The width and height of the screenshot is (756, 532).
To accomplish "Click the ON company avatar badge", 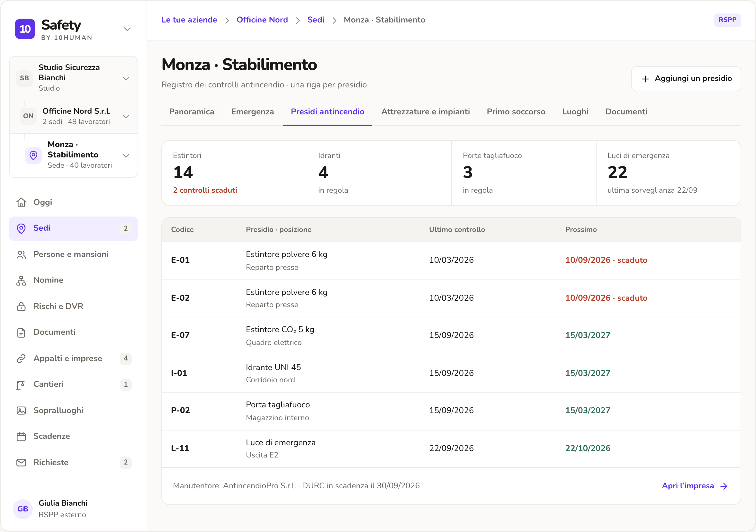I will 28,116.
